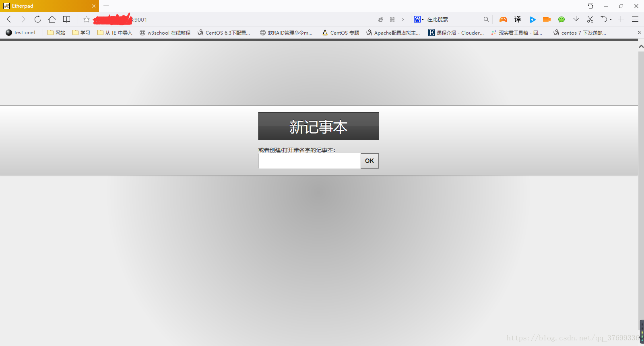Go to the home page icon

52,19
